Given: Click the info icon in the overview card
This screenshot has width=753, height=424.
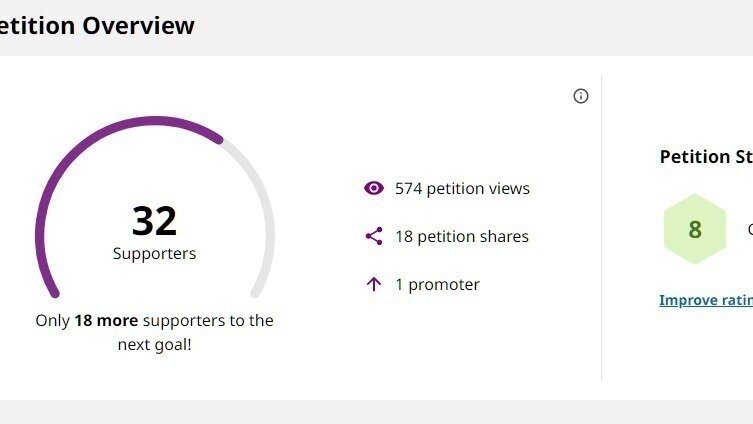Looking at the screenshot, I should pyautogui.click(x=581, y=96).
